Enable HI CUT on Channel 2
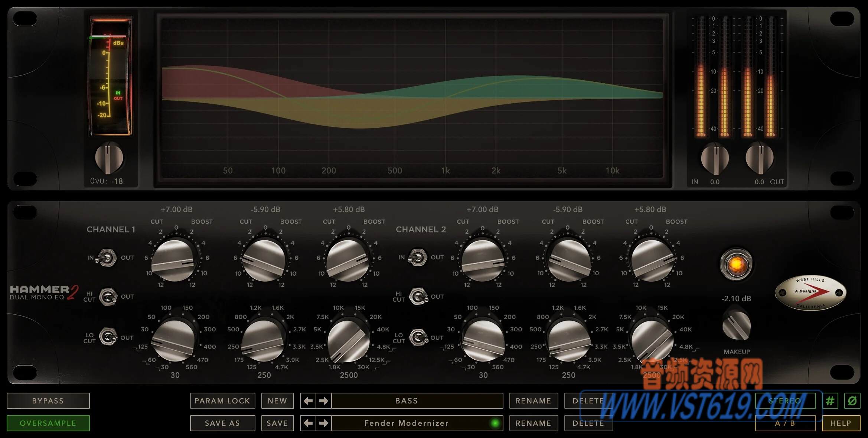The height and width of the screenshot is (438, 868). 419,296
